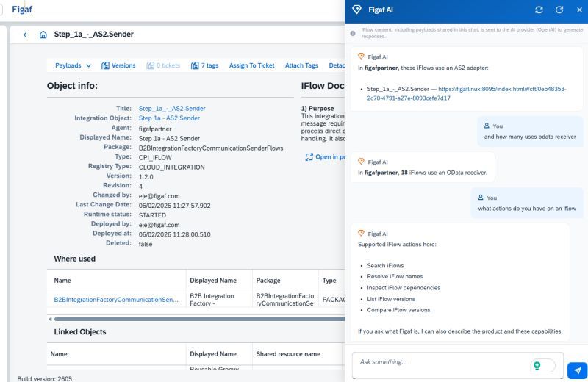Select the package name B2BIntegrationFactoryCommunicationSenderFlows
This screenshot has width=588, height=382.
[x=211, y=148]
